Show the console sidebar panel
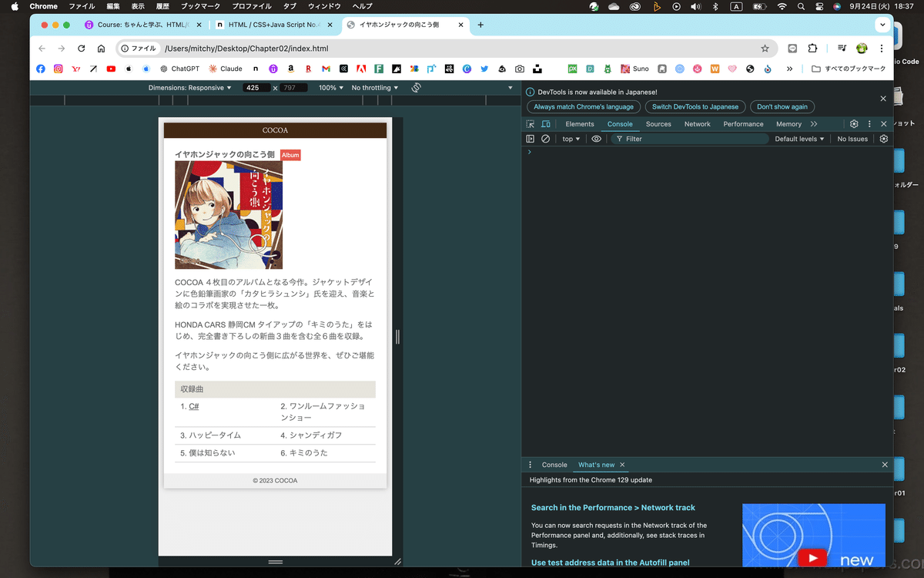Screen dimensions: 924x578 point(529,139)
